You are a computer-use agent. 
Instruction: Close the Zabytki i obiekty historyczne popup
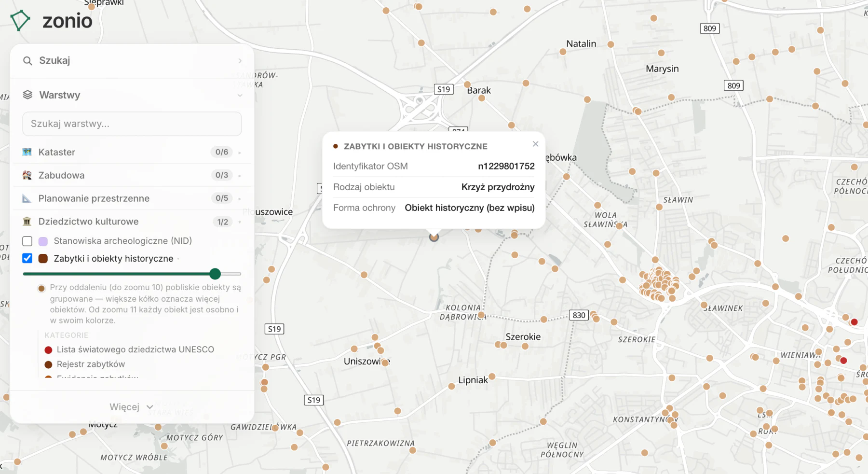[535, 144]
